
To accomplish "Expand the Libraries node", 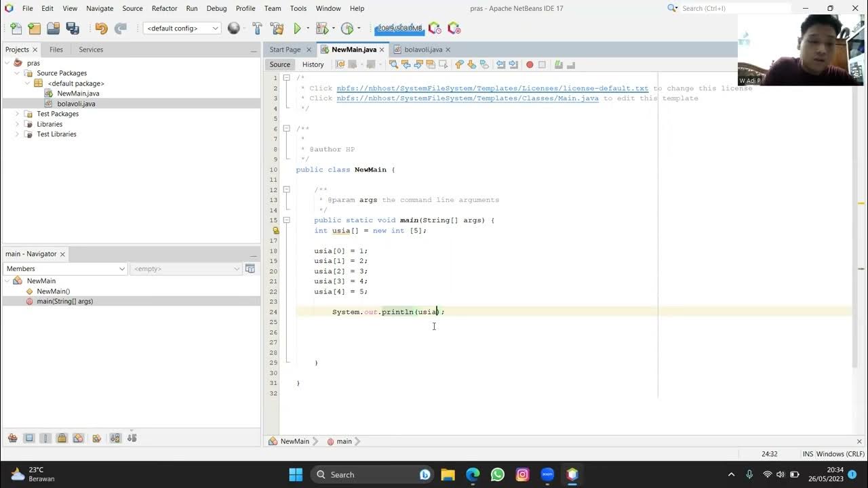I will [x=18, y=124].
